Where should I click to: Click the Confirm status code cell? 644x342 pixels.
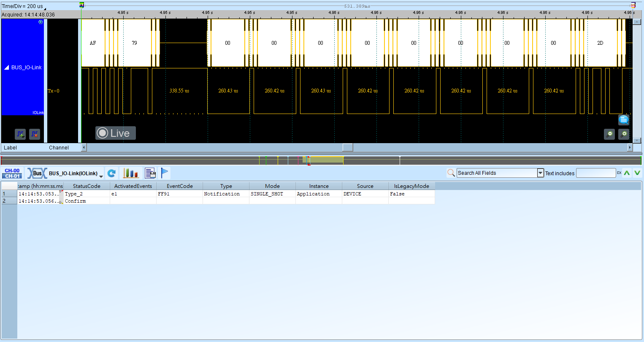pyautogui.click(x=87, y=201)
